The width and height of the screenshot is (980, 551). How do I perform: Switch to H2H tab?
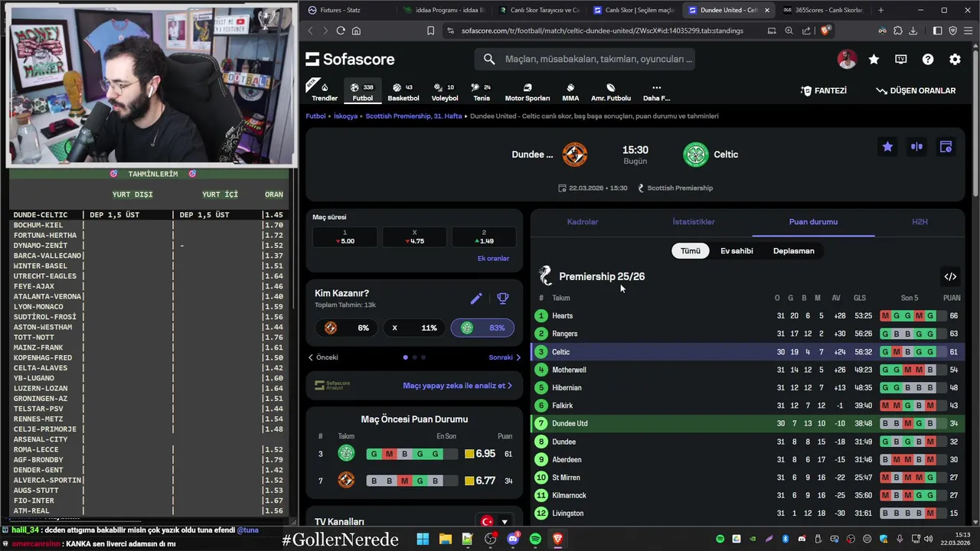click(x=920, y=222)
